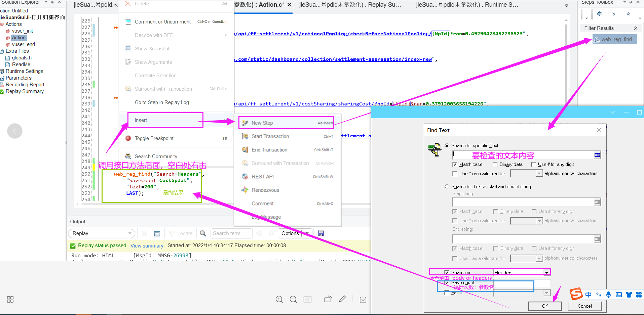Toggle the Search in checkbox
This screenshot has height=315, width=644.
click(x=447, y=272)
